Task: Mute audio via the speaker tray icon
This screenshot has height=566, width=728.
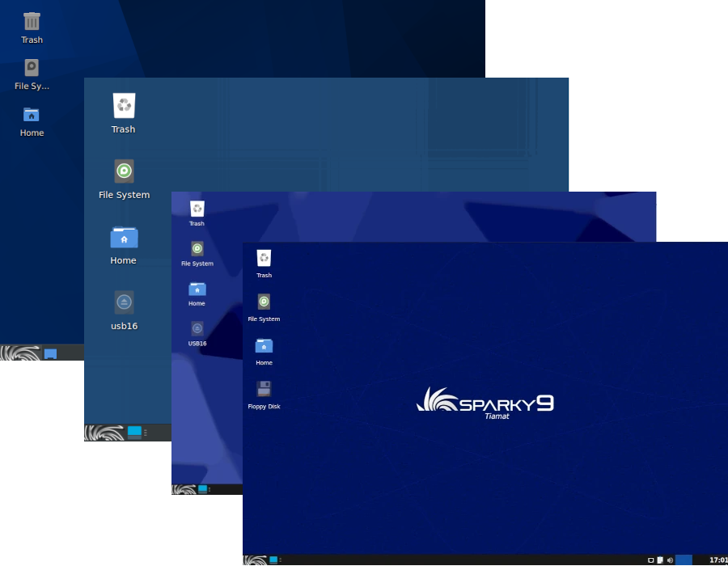Action: pos(671,560)
